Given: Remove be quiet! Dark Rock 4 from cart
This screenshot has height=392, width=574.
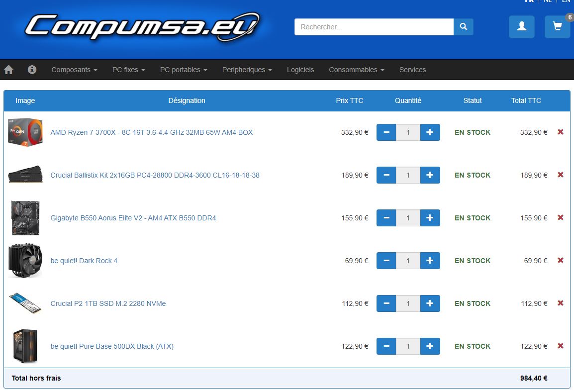Looking at the screenshot, I should (561, 260).
